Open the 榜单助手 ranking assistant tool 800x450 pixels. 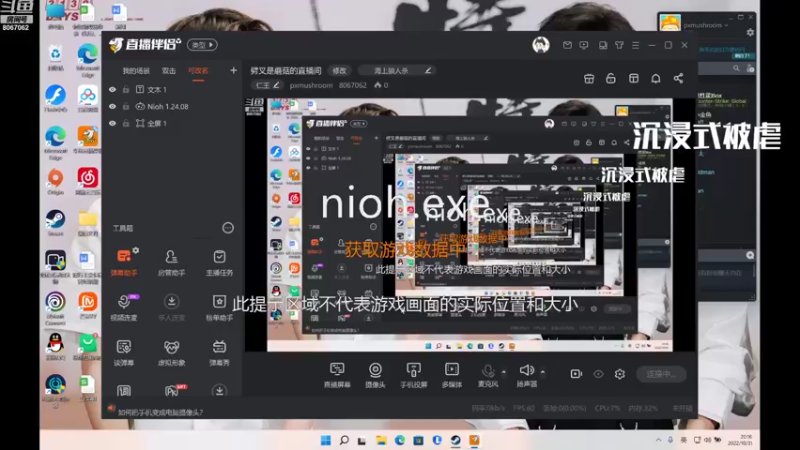coord(219,307)
